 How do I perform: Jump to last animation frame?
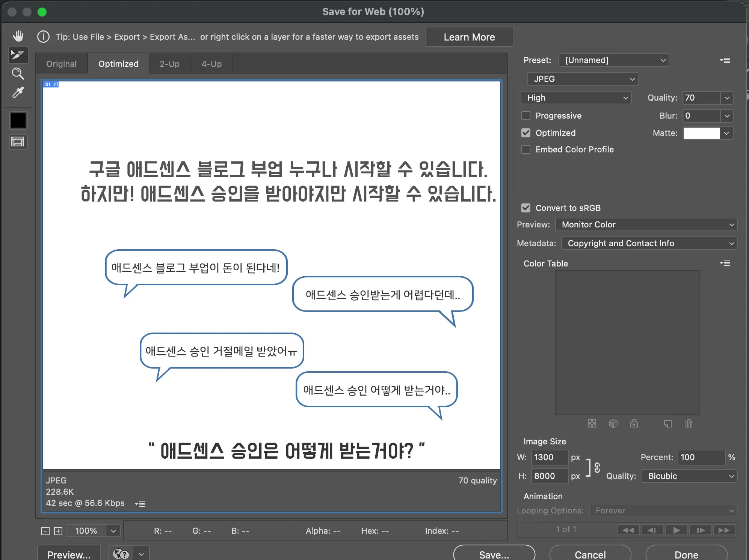pos(724,530)
